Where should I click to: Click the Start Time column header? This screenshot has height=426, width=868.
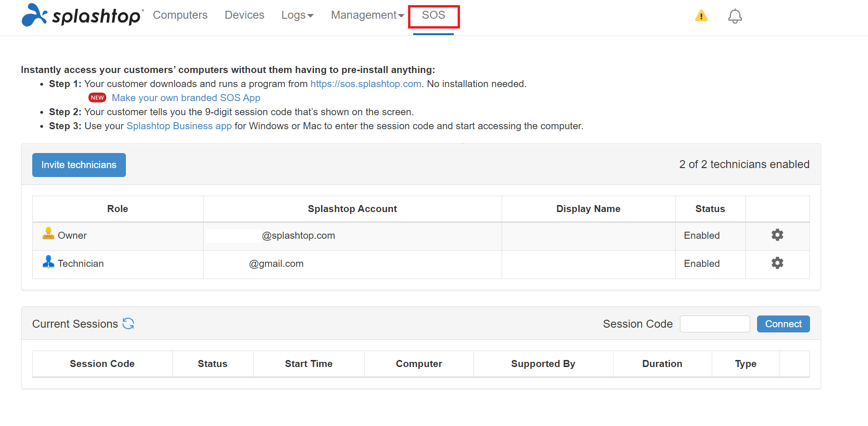[309, 364]
